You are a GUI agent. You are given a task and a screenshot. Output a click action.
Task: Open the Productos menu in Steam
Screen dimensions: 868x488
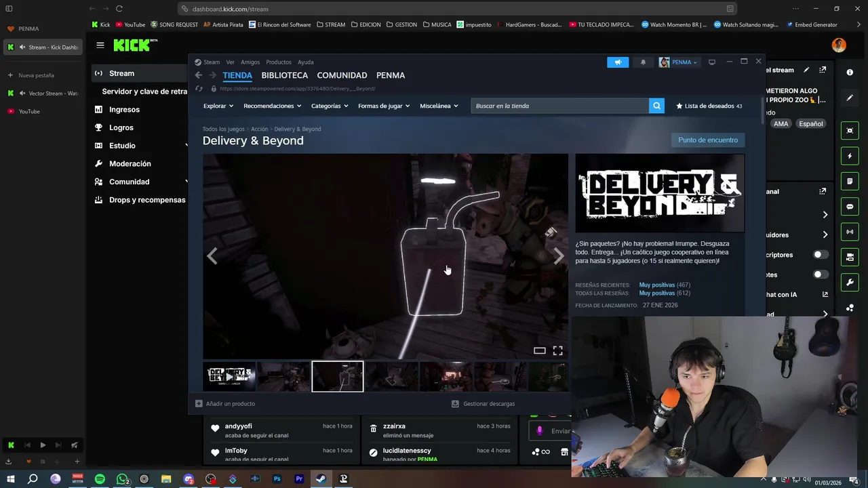pyautogui.click(x=279, y=62)
